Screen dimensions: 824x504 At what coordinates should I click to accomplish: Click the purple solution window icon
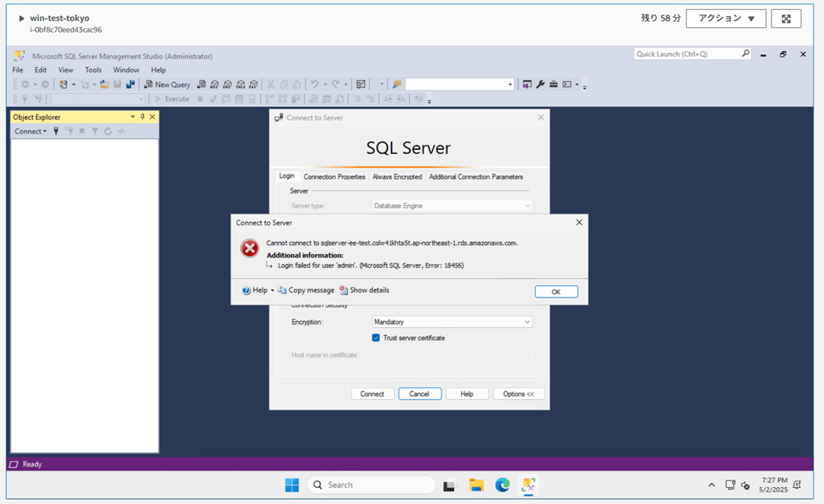pos(527,85)
